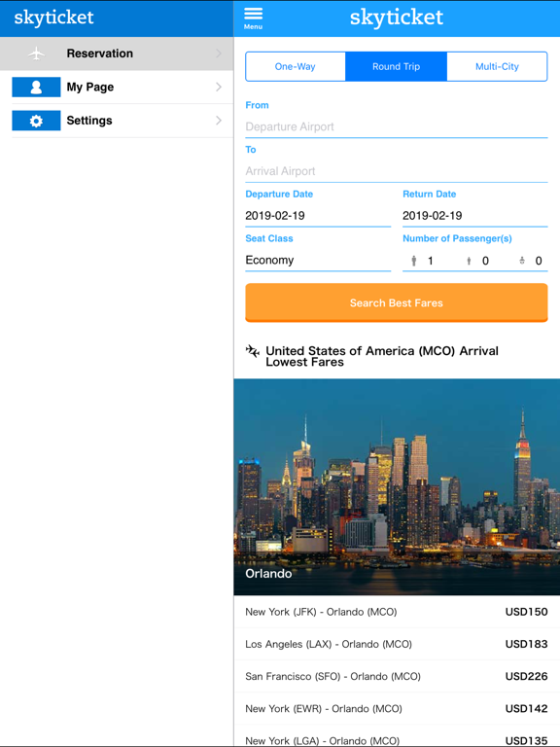Open Reservation in the sidebar
Screen dimensions: 560x747
[x=117, y=53]
